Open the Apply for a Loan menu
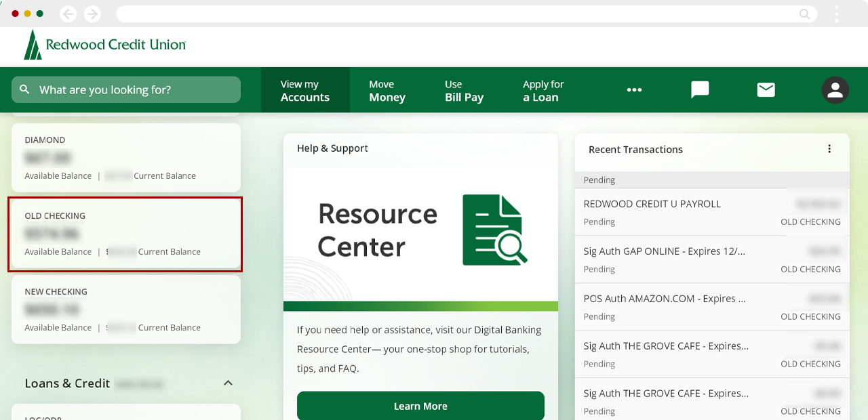The image size is (868, 420). pos(543,90)
